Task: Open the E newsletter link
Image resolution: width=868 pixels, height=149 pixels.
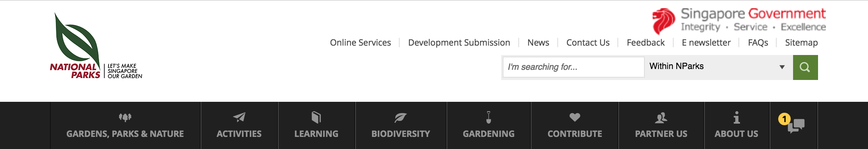Action: (706, 43)
